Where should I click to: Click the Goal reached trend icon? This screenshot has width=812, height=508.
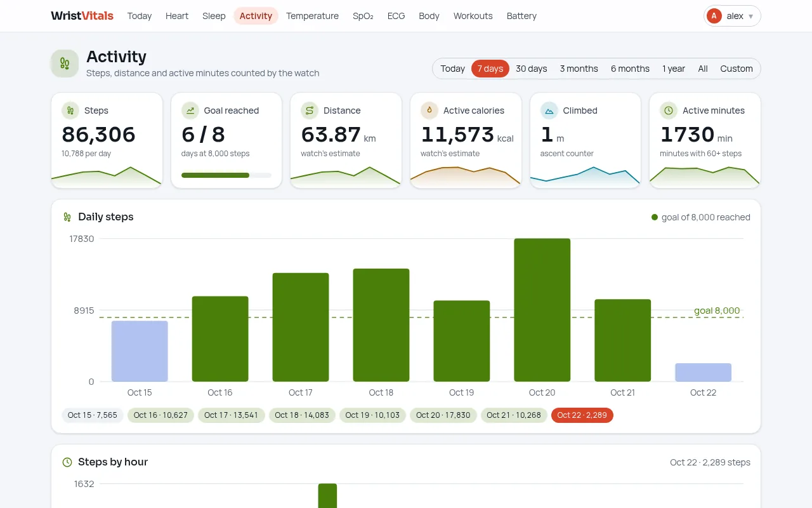tap(190, 110)
